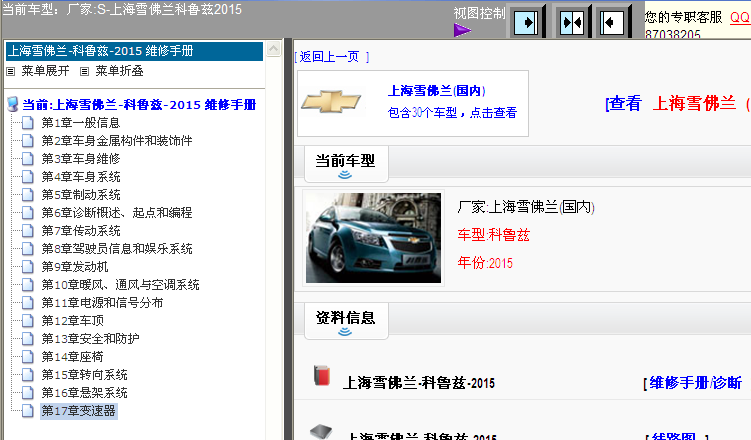Open chapter 第4章车身系统
Viewport: 751px width, 440px height.
pos(80,177)
